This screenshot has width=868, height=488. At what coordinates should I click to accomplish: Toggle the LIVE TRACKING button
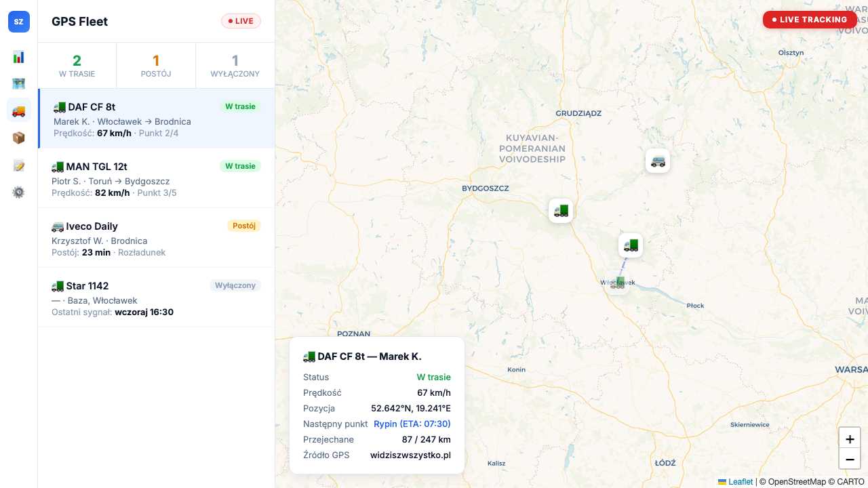(x=810, y=20)
